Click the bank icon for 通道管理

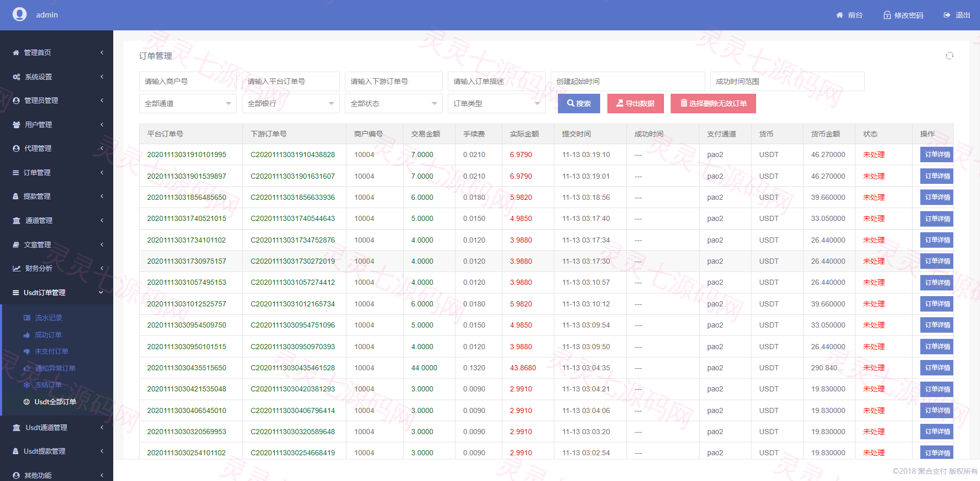[x=16, y=220]
